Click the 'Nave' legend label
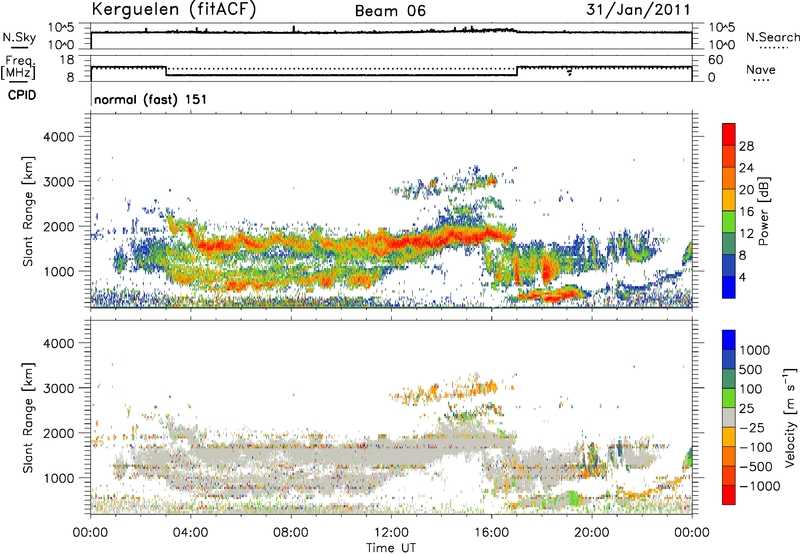The width and height of the screenshot is (800, 554). pyautogui.click(x=761, y=69)
